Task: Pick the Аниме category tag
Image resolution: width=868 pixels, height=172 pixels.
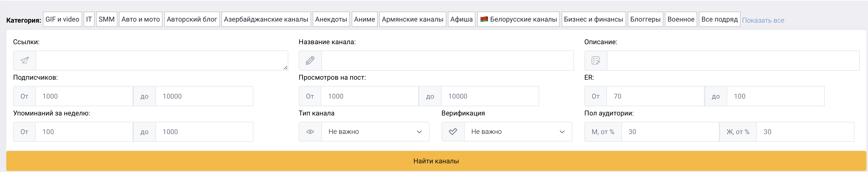Action: [x=364, y=19]
